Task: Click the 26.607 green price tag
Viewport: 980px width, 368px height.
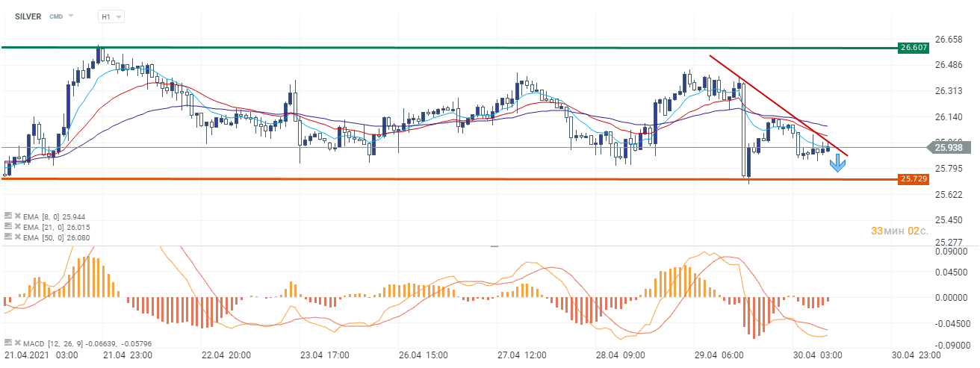Action: tap(914, 48)
